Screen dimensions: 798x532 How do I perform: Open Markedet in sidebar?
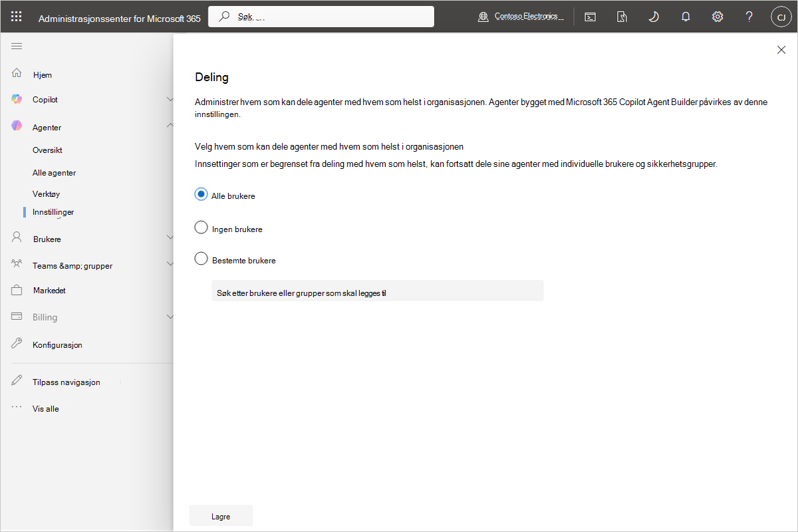click(49, 291)
